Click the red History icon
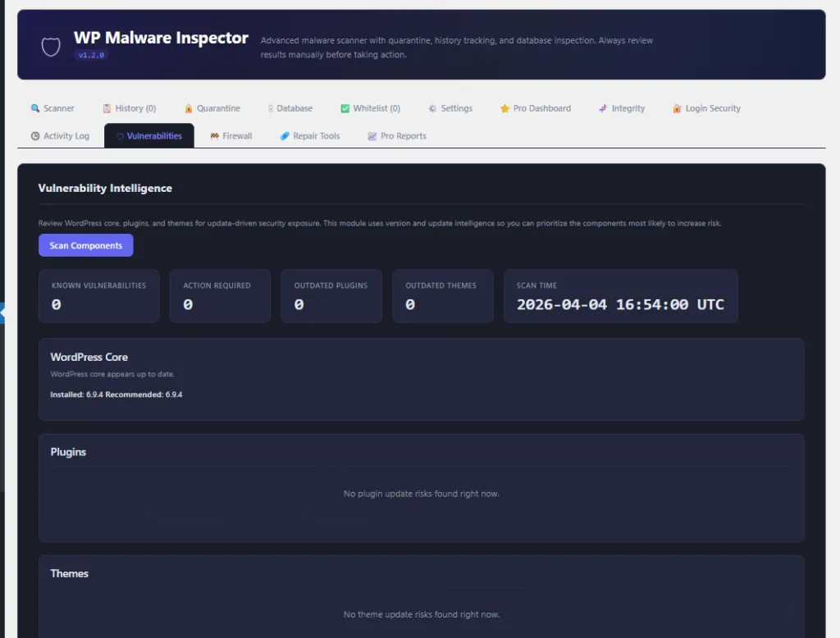Image resolution: width=840 pixels, height=638 pixels. coord(107,107)
